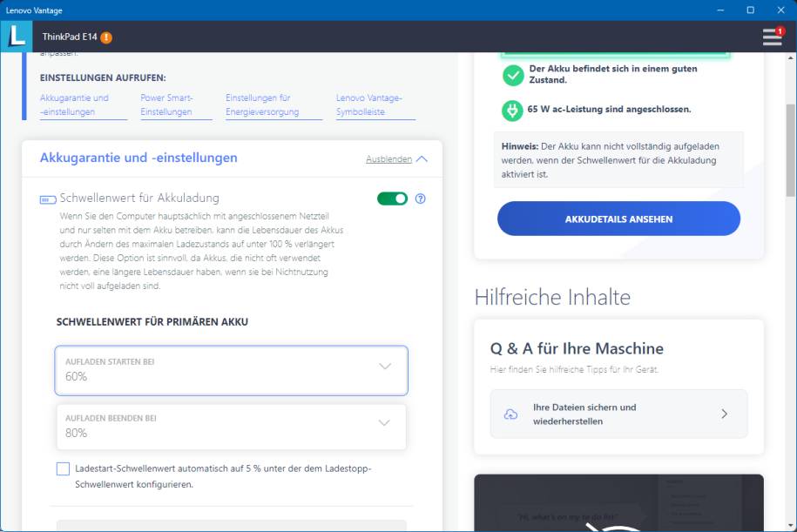The height and width of the screenshot is (532, 797).
Task: Click the ThinkPad E14 device name
Action: (x=70, y=37)
